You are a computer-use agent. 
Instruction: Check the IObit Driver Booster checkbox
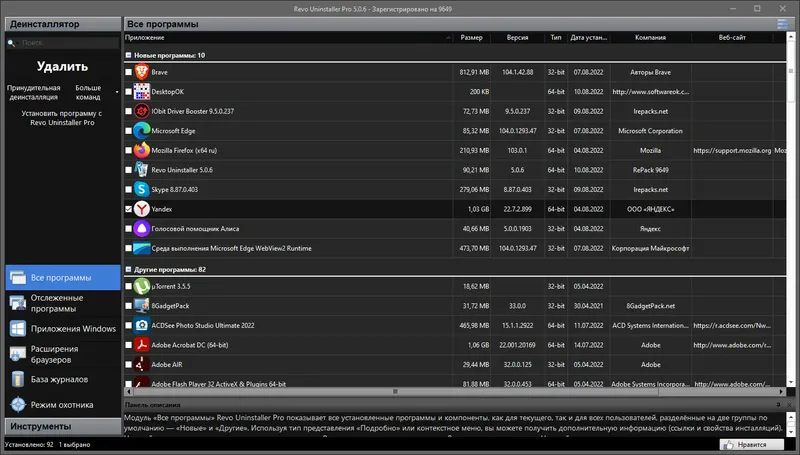[129, 111]
